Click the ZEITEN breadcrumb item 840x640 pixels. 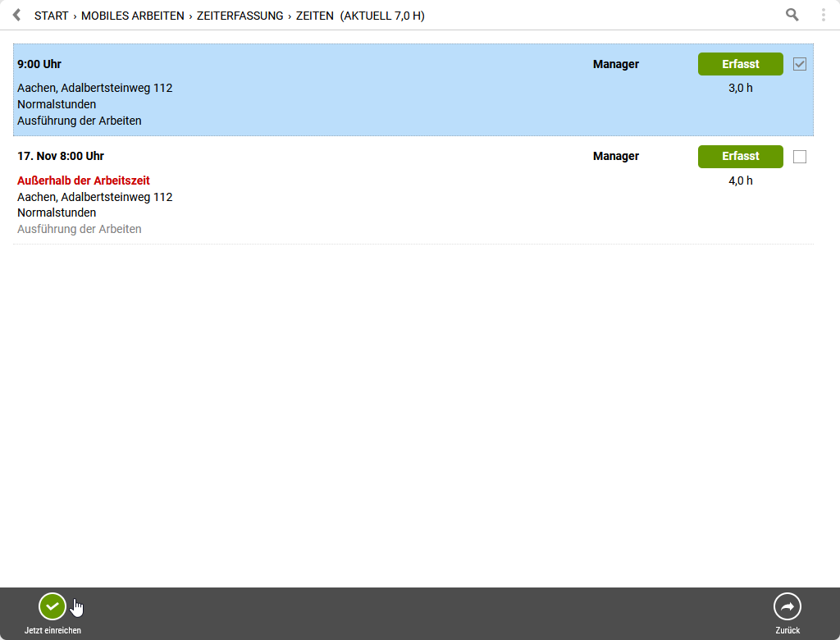pos(315,16)
